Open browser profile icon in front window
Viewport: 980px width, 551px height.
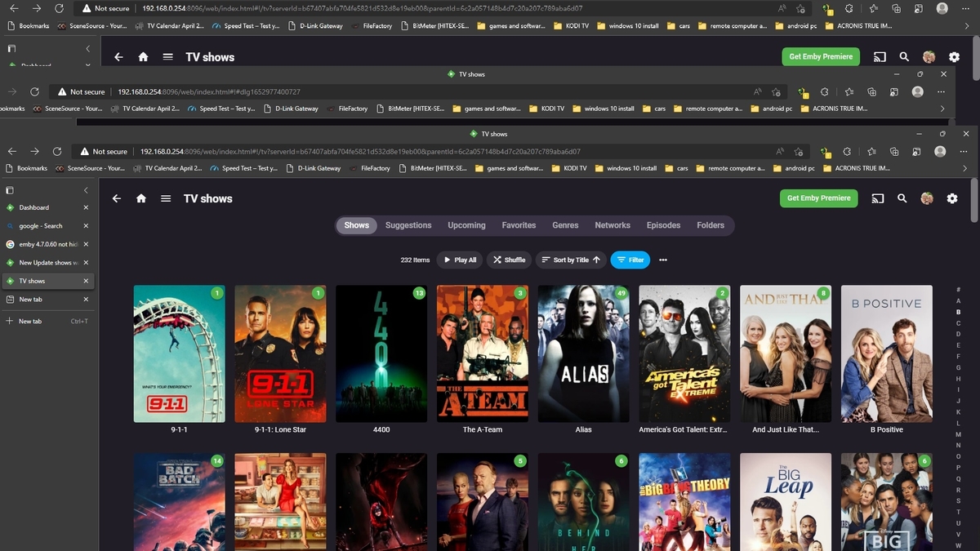coord(940,151)
